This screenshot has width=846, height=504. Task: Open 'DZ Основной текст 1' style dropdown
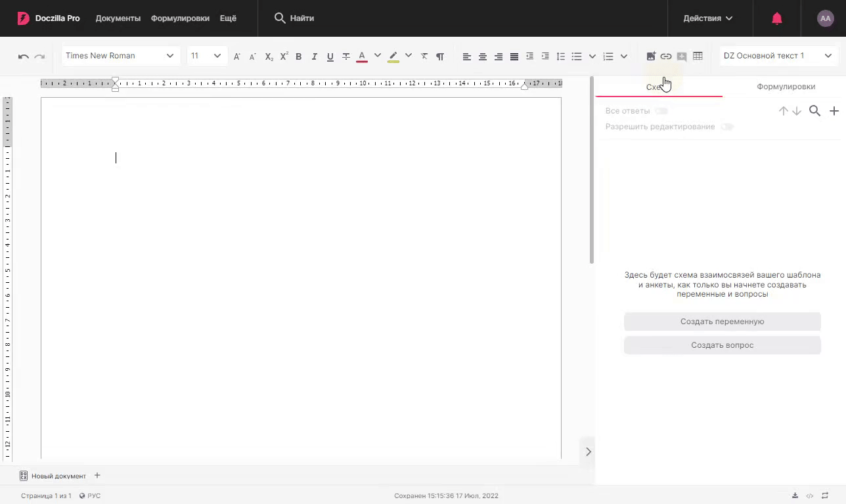(778, 56)
